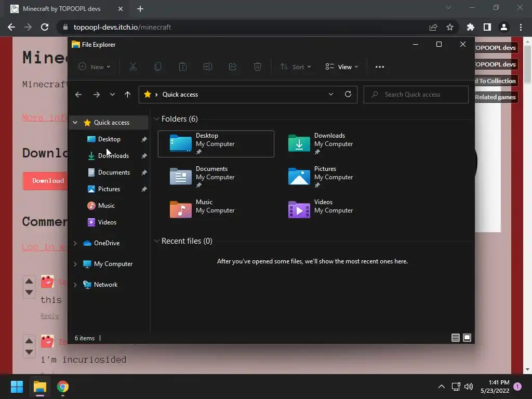532x399 pixels.
Task: Open the Chrome profile avatar icon
Action: (504, 27)
